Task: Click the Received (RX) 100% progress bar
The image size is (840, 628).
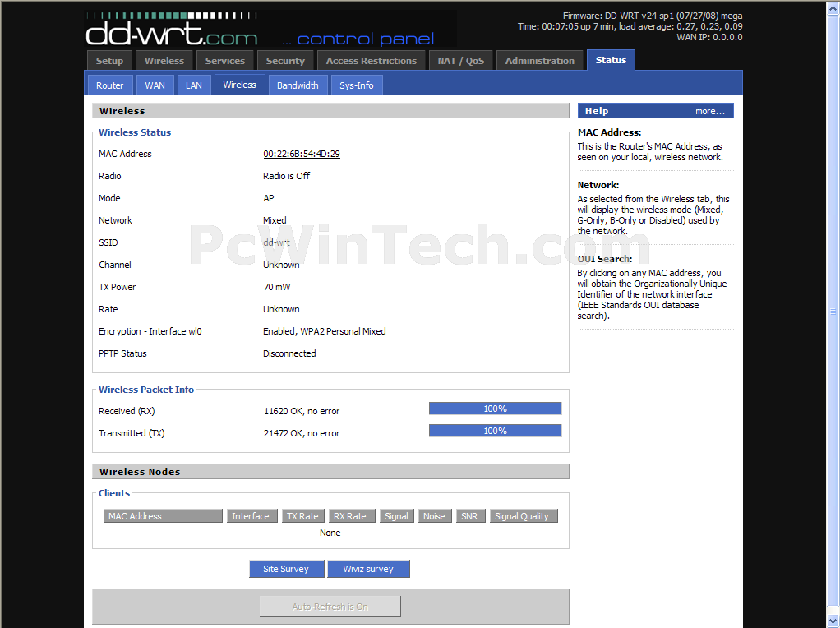Action: pyautogui.click(x=495, y=409)
